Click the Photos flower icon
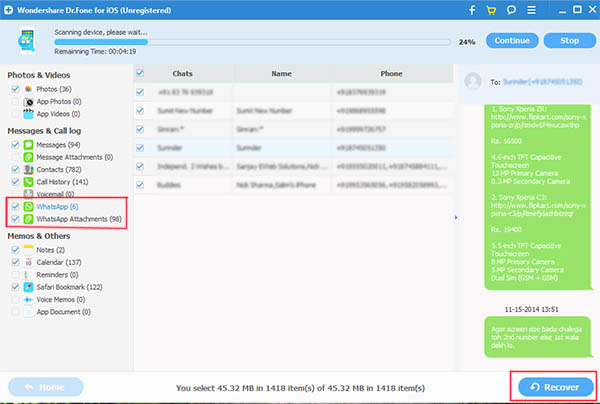 (x=28, y=89)
